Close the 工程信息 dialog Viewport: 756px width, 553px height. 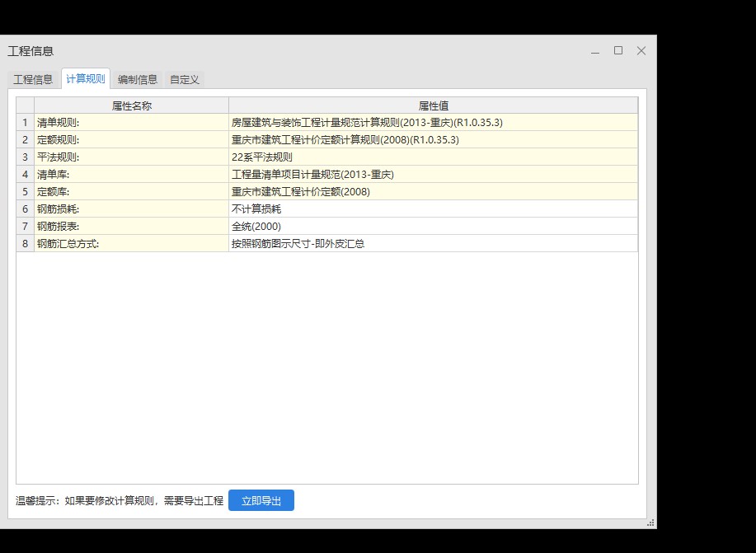pos(641,50)
